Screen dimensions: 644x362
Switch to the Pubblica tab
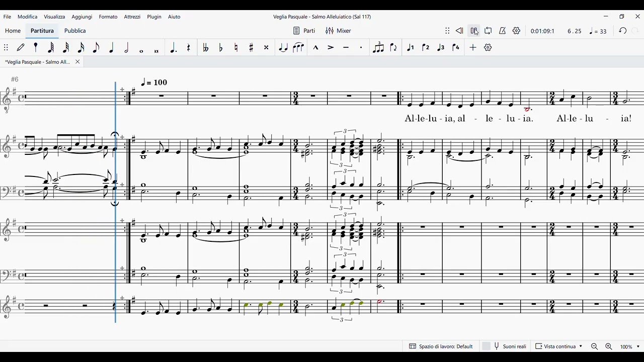coord(75,31)
